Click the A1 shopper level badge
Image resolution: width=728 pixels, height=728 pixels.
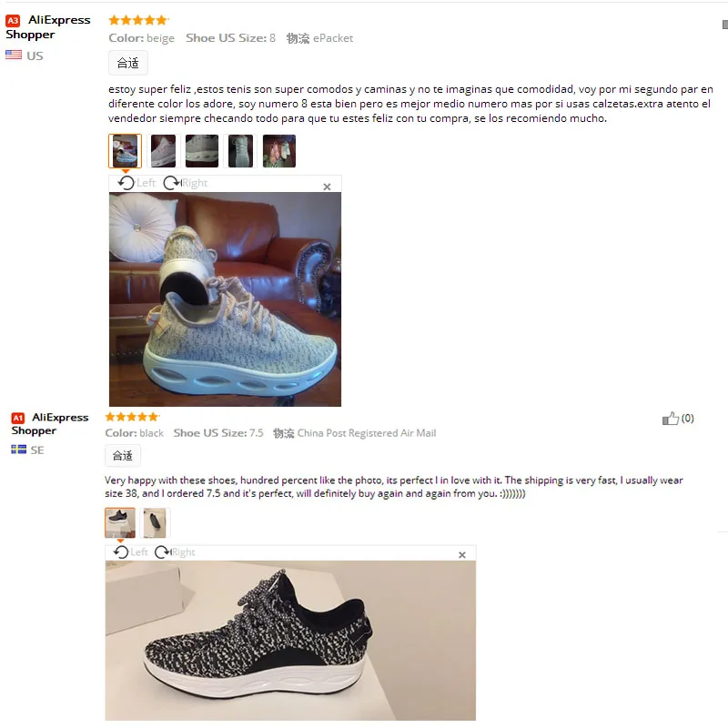coord(17,418)
